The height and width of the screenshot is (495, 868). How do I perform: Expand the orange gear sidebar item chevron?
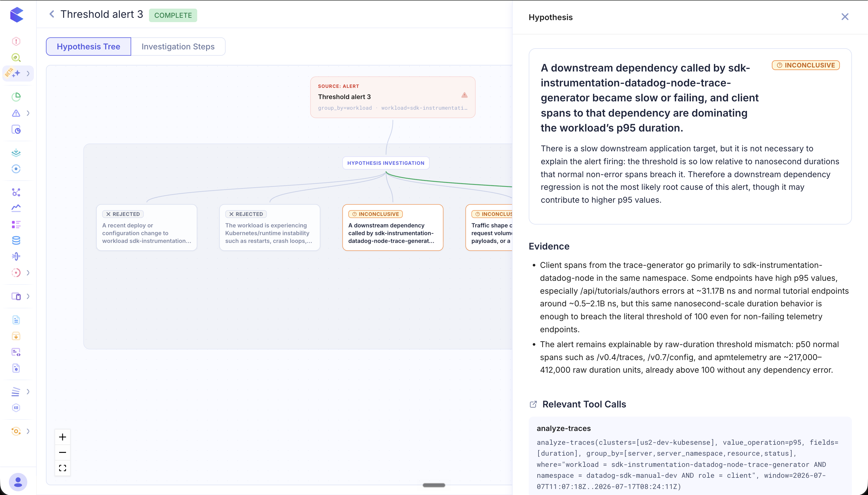point(28,432)
